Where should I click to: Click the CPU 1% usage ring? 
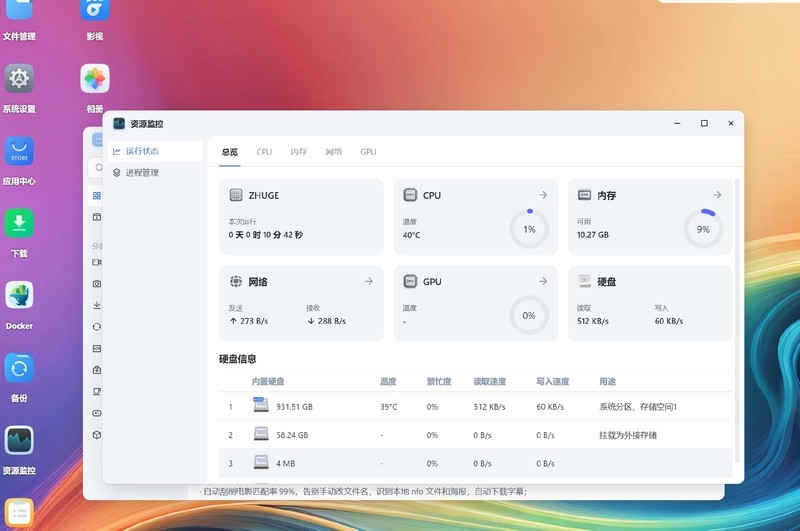[x=529, y=229]
